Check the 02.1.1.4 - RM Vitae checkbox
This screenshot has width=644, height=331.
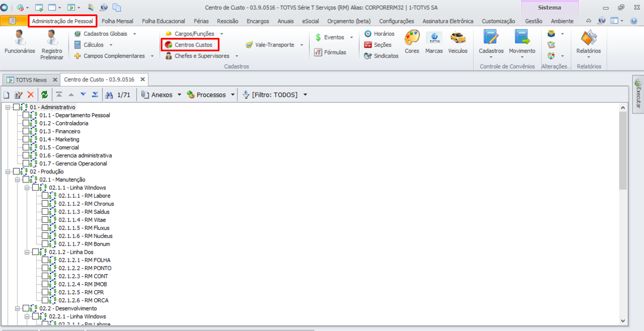45,220
